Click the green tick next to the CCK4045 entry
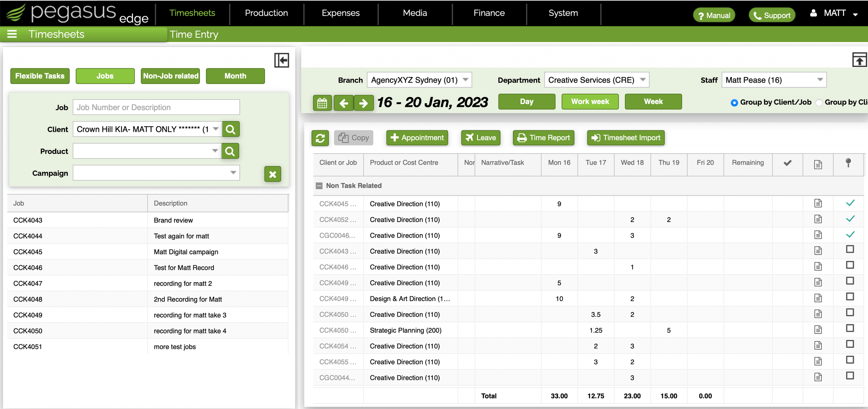 click(x=850, y=203)
